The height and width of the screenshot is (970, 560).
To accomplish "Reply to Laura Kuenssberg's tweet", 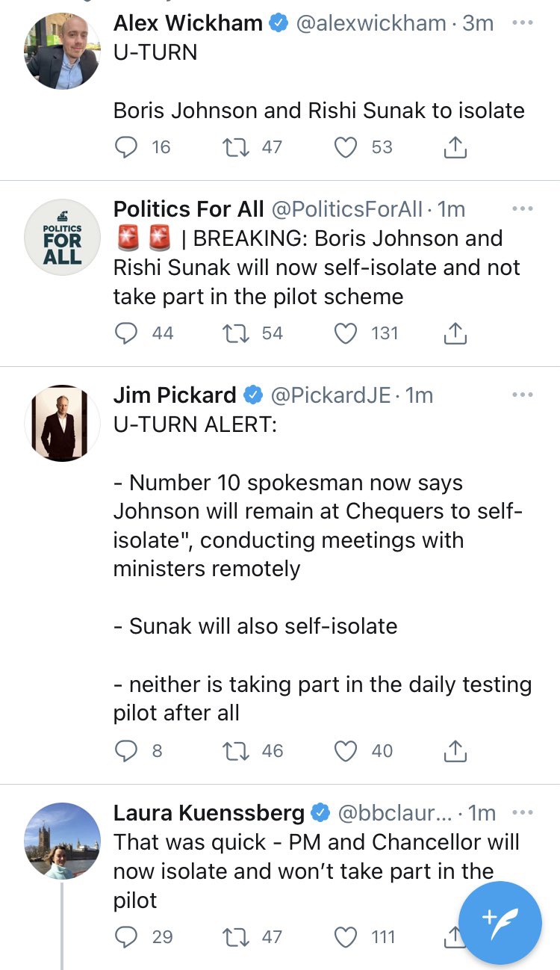I will click(x=126, y=937).
